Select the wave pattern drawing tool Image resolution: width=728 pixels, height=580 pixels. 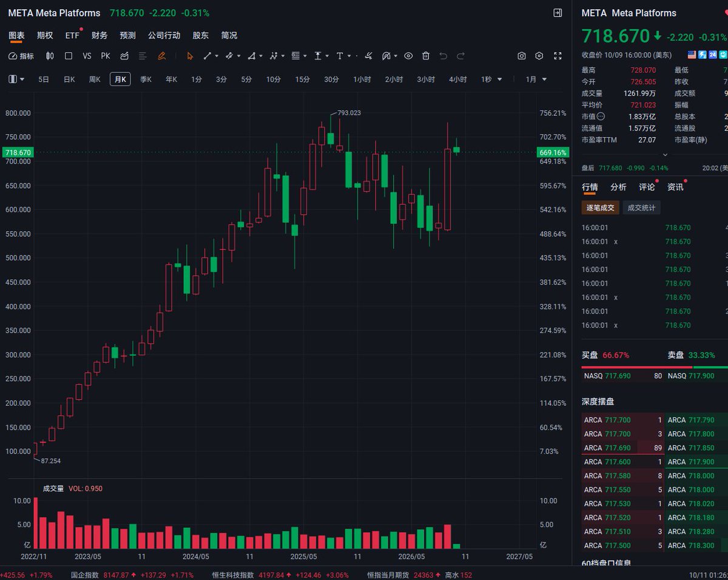click(x=274, y=56)
